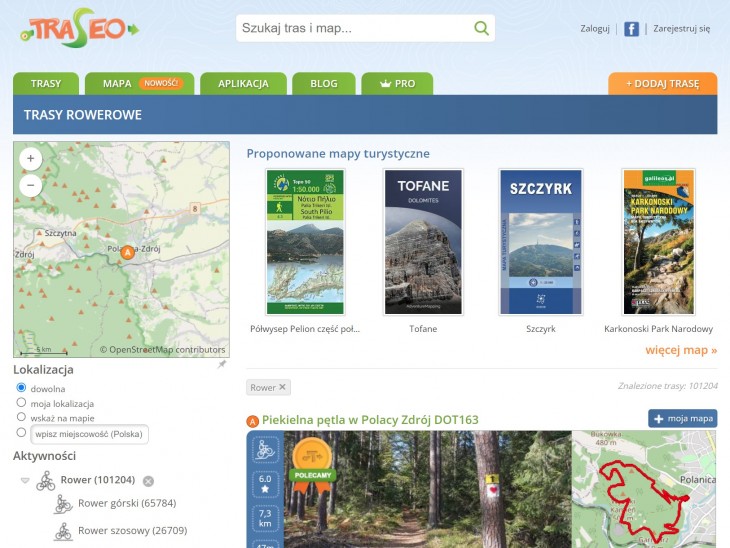
Task: Remove the Rower filter tag
Action: tap(282, 387)
